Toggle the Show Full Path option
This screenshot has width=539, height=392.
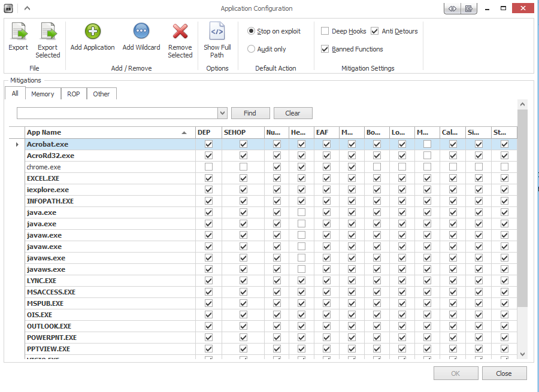point(217,40)
